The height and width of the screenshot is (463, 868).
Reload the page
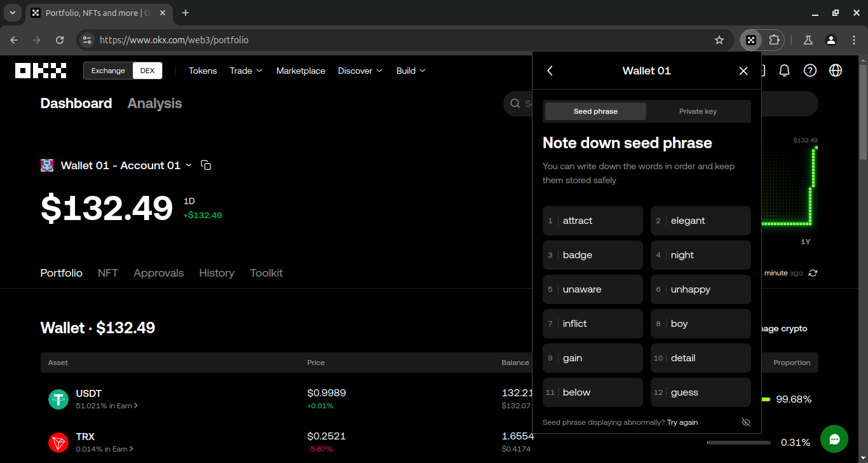[60, 40]
